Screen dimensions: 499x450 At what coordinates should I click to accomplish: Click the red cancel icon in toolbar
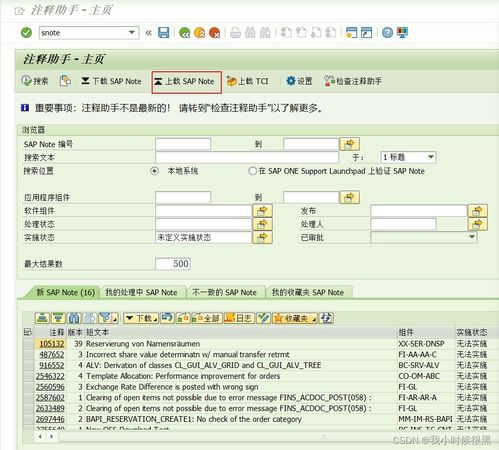pyautogui.click(x=214, y=33)
